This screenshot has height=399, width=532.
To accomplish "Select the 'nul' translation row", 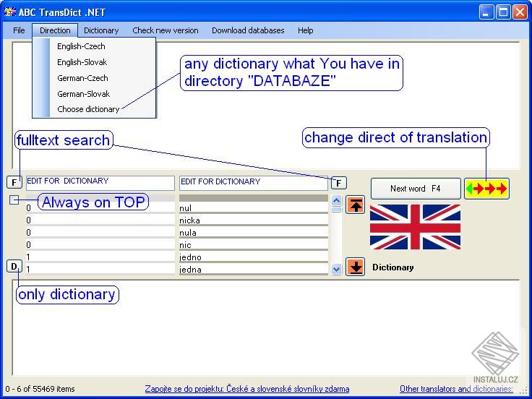I will [254, 208].
